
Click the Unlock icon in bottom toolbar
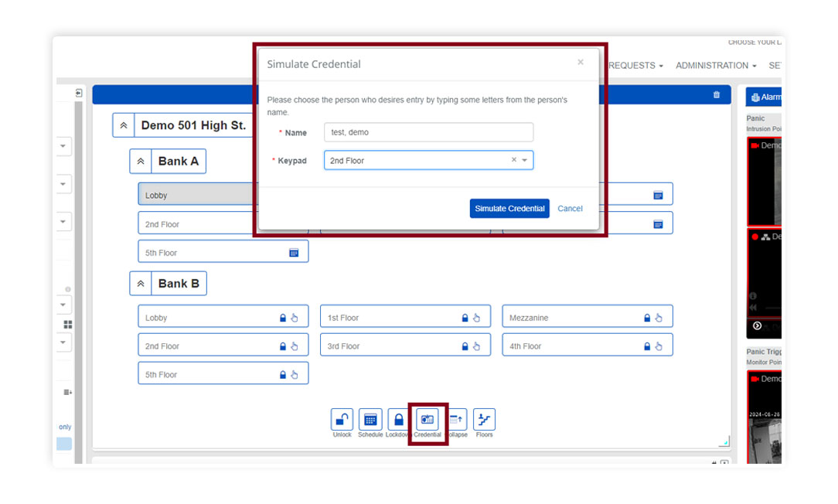(x=342, y=420)
